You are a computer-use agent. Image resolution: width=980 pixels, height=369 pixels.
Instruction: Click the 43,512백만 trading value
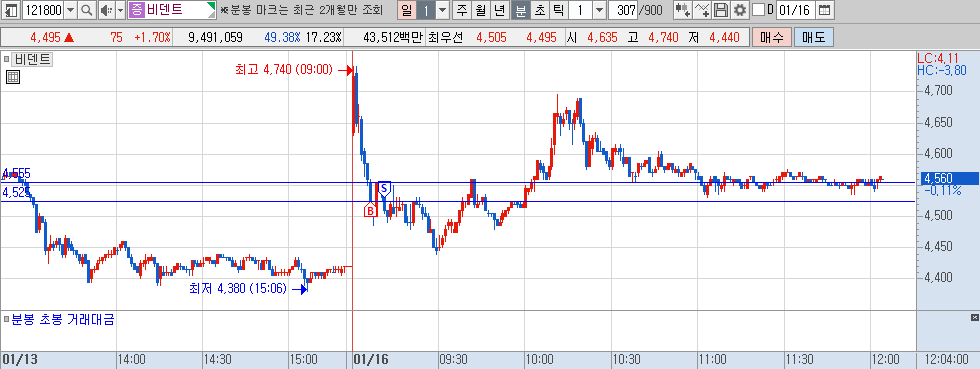click(393, 38)
